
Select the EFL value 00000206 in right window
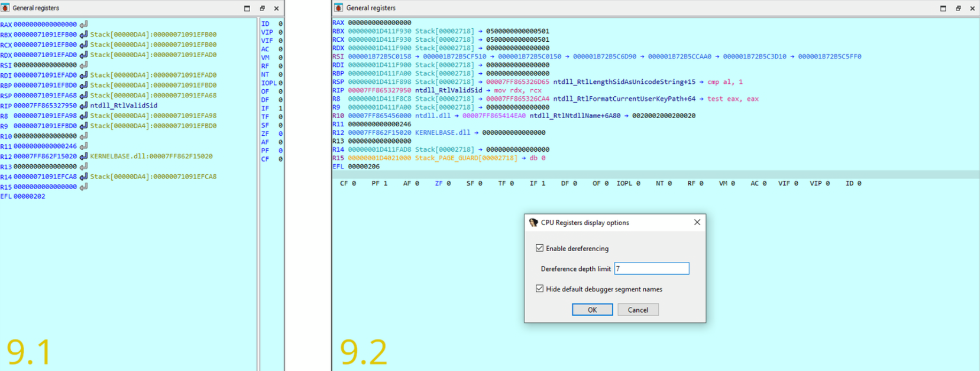364,167
